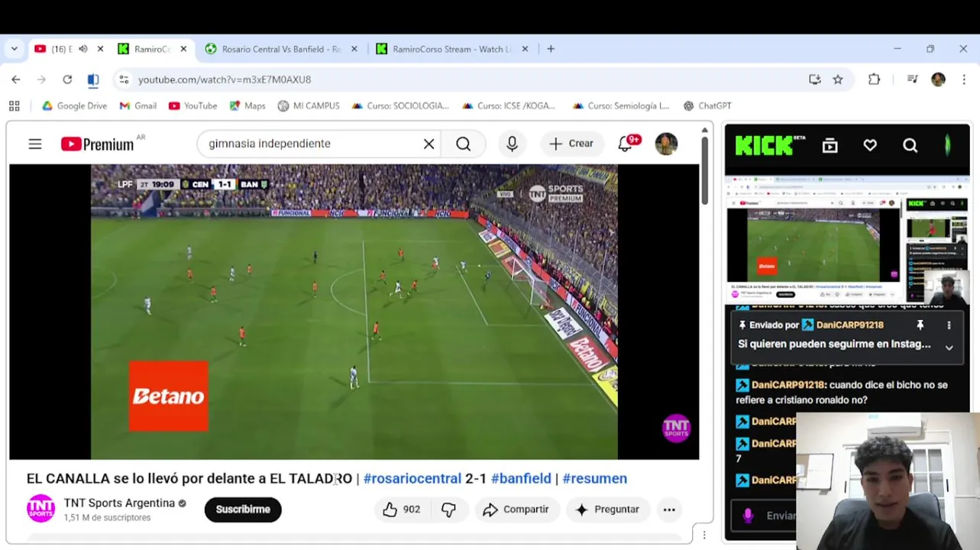
Task: Open the YouTube account avatar menu
Action: (666, 144)
